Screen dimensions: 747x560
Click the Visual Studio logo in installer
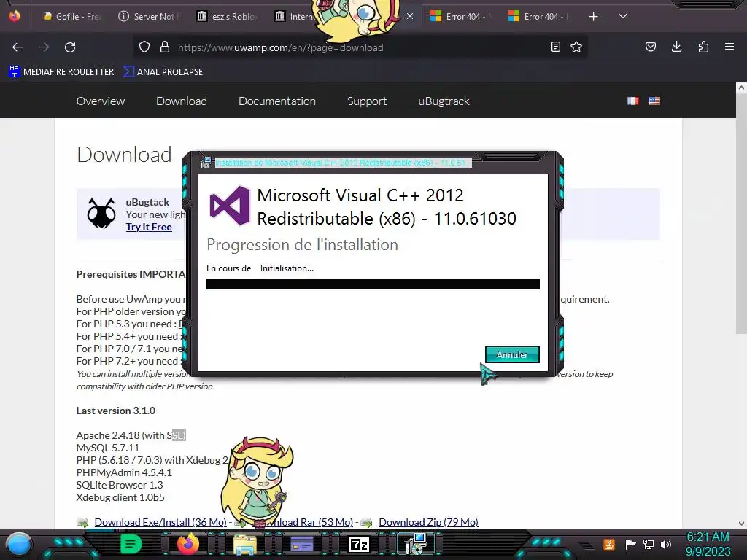pyautogui.click(x=230, y=206)
